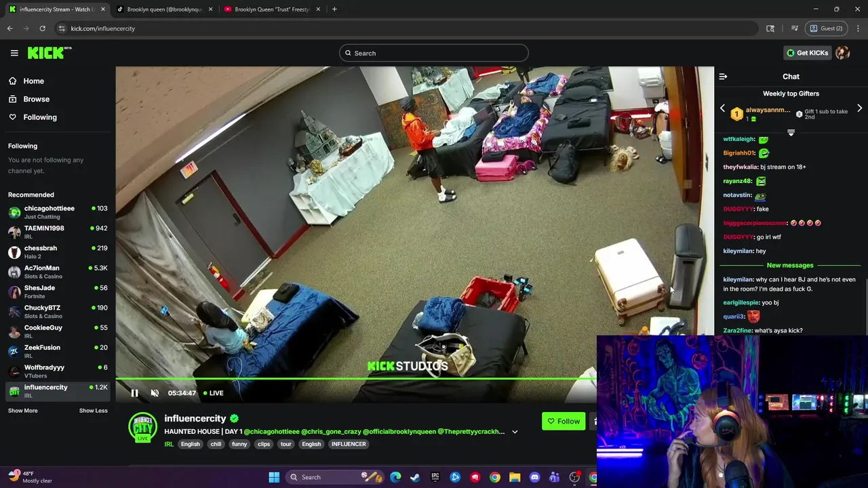This screenshot has height=488, width=868.
Task: Open the user profile avatar menu
Action: click(x=843, y=53)
